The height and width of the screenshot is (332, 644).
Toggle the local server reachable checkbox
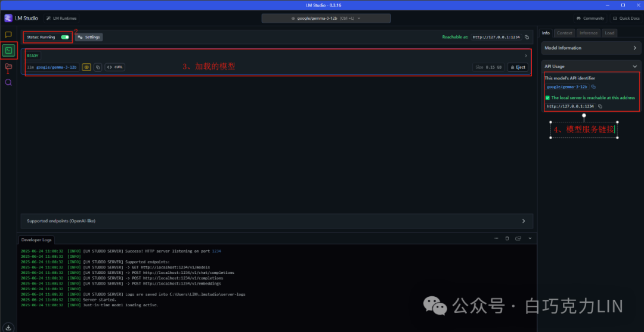pos(547,98)
